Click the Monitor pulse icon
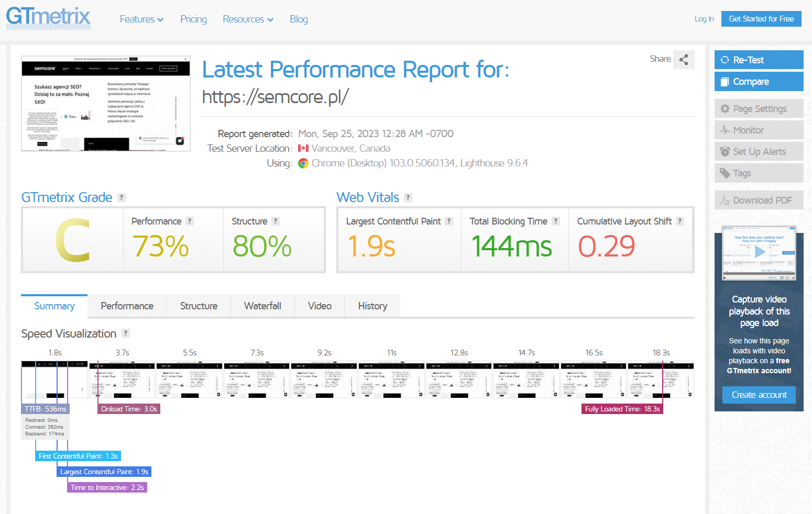Screen dimensions: 812x514 point(725,130)
